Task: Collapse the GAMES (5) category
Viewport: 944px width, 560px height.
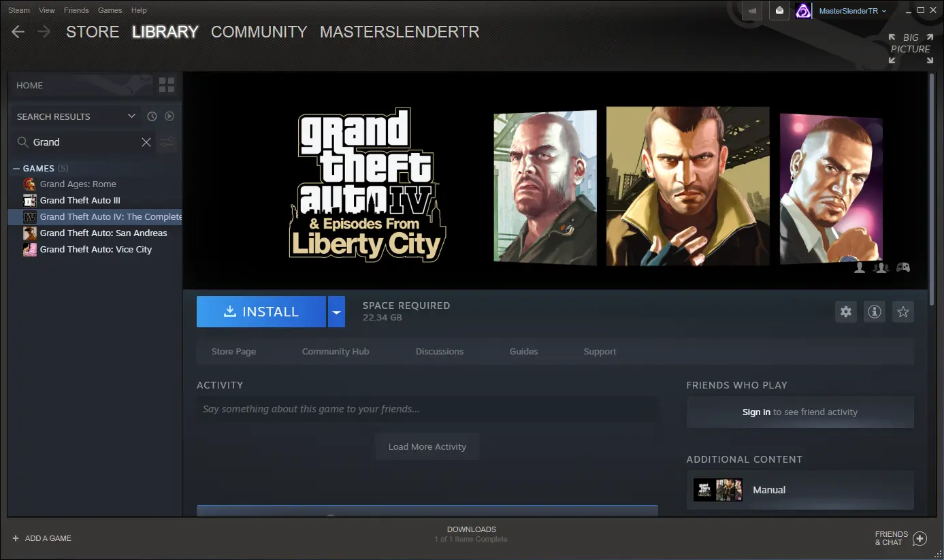Action: click(16, 168)
